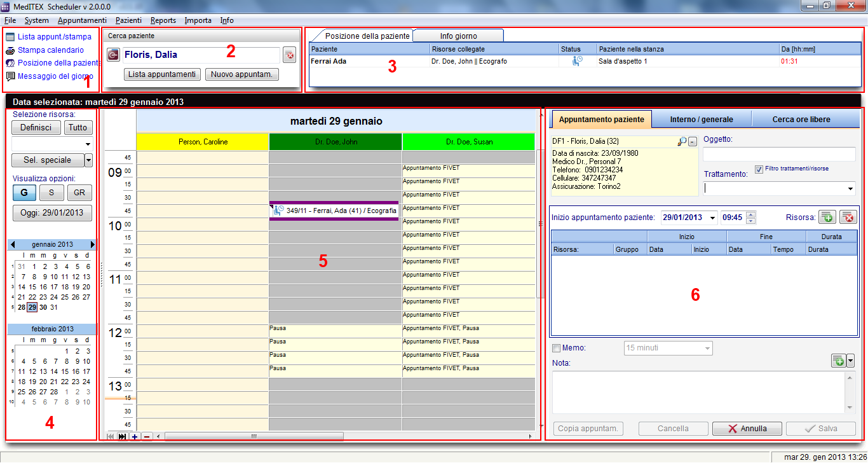This screenshot has width=868, height=463.
Task: Open the Reports menu
Action: [163, 20]
